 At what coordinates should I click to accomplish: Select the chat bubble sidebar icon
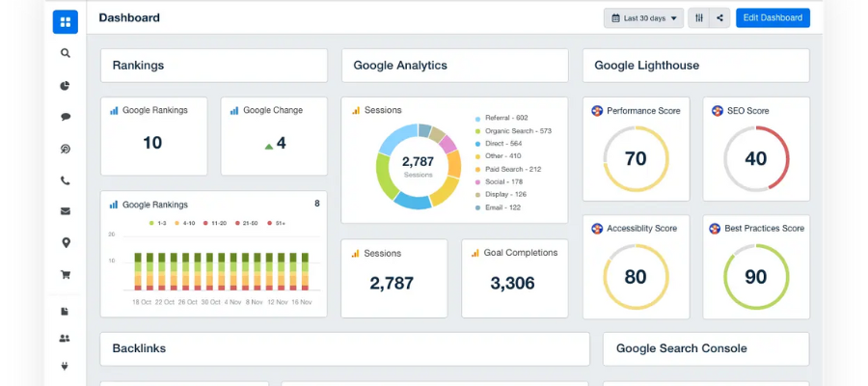(x=66, y=117)
